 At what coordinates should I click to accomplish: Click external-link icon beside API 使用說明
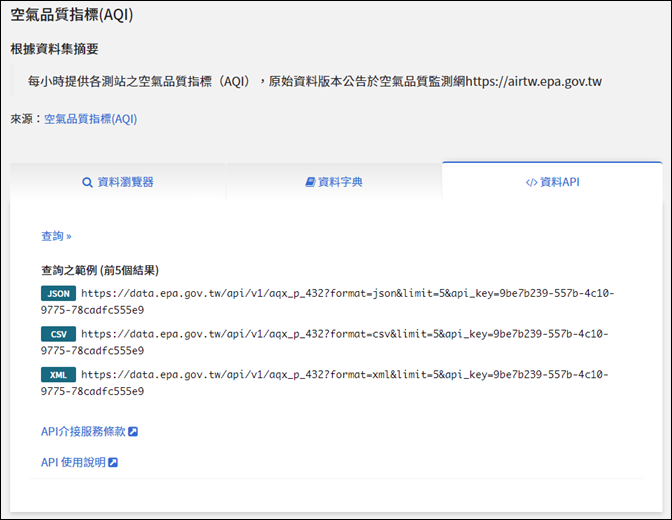(113, 463)
